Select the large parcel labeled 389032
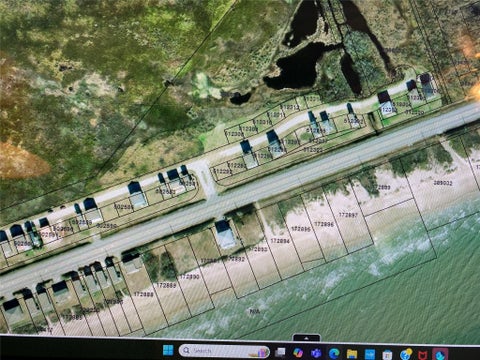This screenshot has height=360, width=480. pos(443,183)
